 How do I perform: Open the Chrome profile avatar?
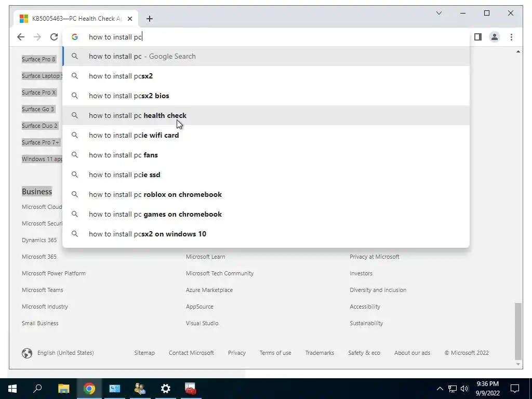495,37
